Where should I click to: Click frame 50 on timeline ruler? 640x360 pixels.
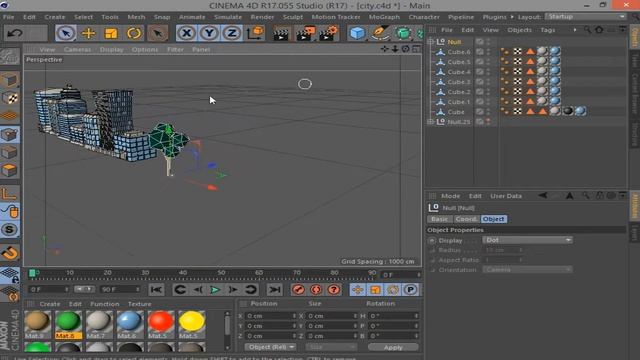[221, 272]
